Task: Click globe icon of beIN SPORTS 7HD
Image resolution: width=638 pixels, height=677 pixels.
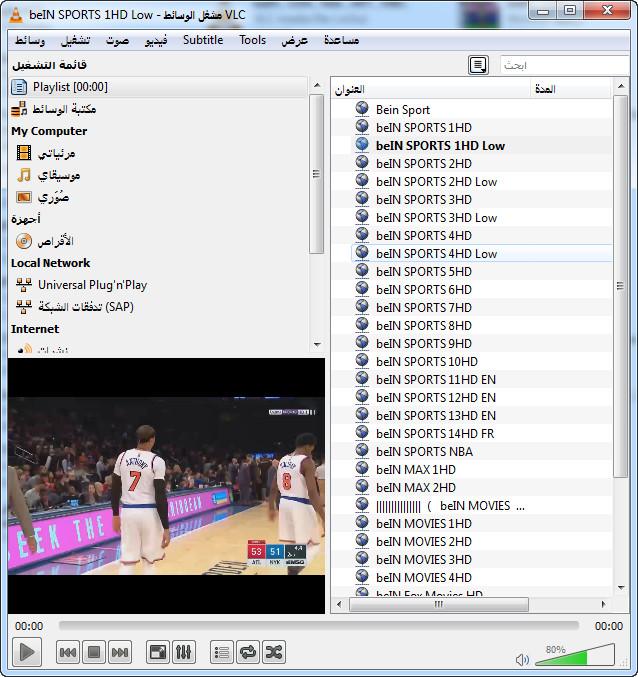Action: [x=362, y=307]
